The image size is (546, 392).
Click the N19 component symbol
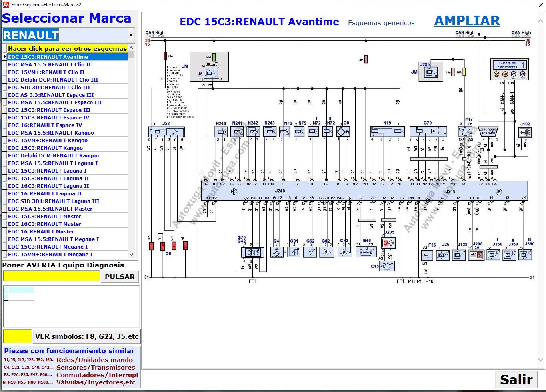tap(388, 131)
